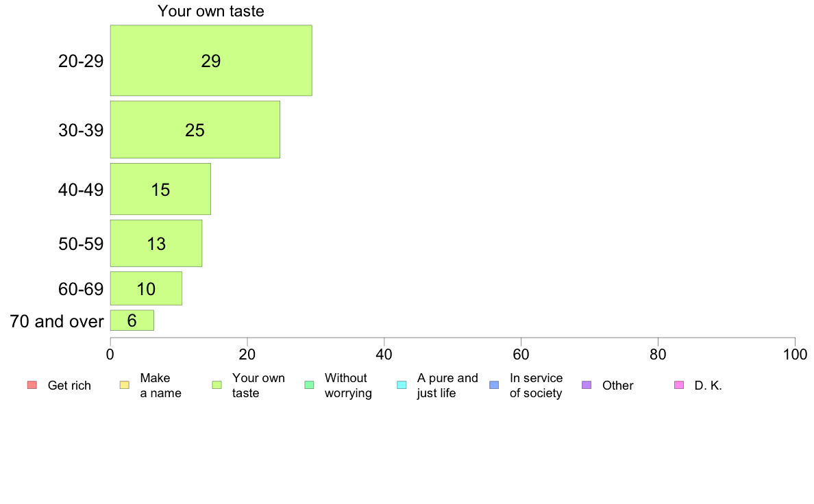Click the Your own taste chart title
The height and width of the screenshot is (504, 814).
point(211,11)
